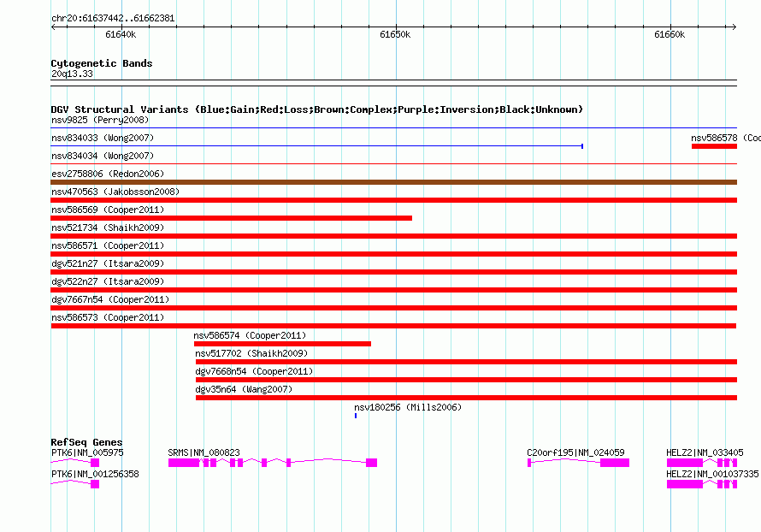Image resolution: width=761 pixels, height=532 pixels.
Task: Select the dgv522n27 (Itsara2009) label
Action: coord(108,281)
